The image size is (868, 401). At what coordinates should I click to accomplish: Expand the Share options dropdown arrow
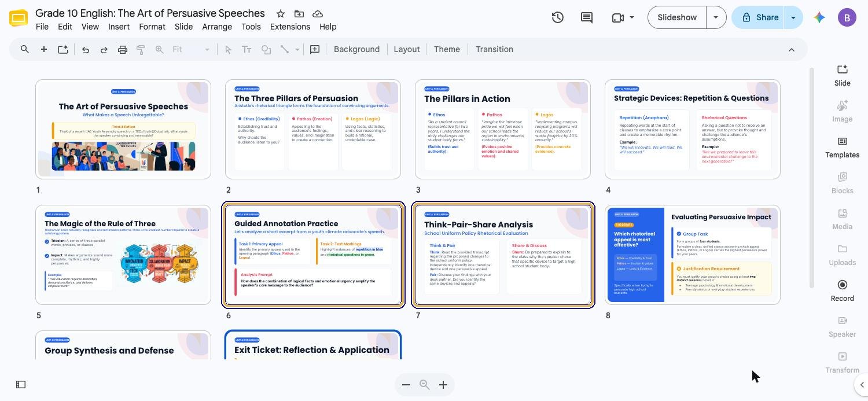[793, 17]
